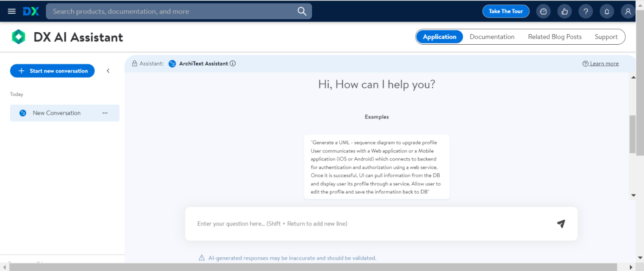Send the question with the paper plane icon
The height and width of the screenshot is (271, 644).
561,224
